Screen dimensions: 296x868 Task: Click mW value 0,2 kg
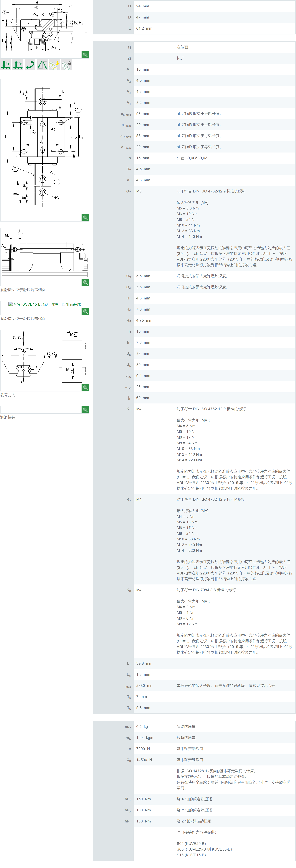click(142, 727)
